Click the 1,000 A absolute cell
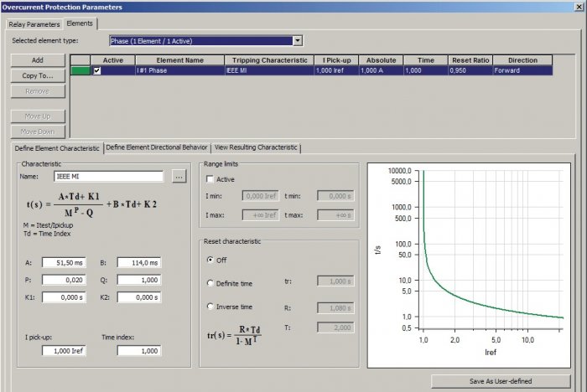The height and width of the screenshot is (392, 587). tap(381, 70)
